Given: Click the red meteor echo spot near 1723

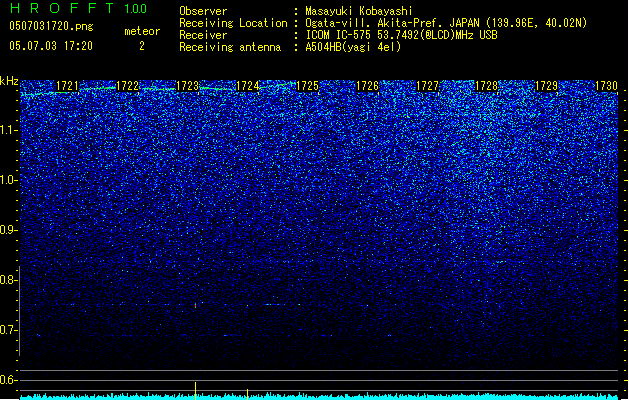Looking at the screenshot, I should (x=195, y=306).
